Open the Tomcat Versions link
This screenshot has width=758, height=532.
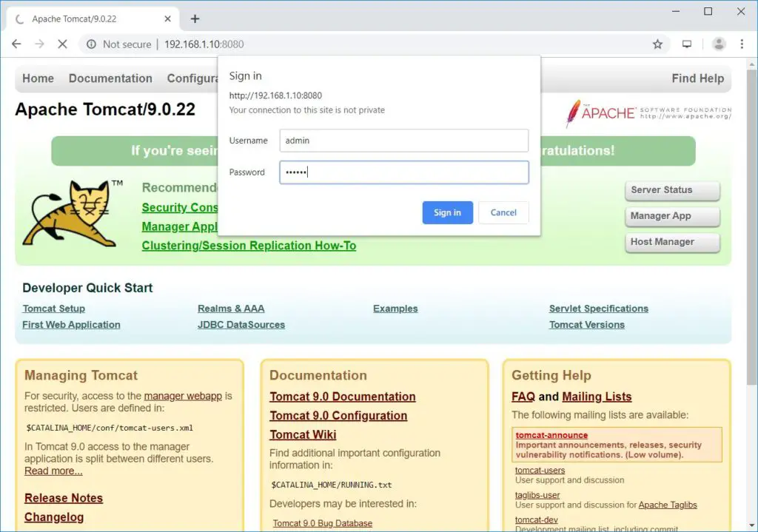[587, 325]
